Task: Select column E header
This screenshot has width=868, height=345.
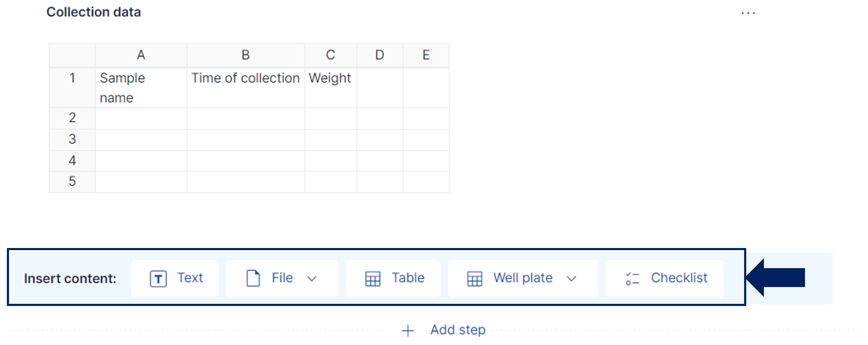Action: pos(426,55)
